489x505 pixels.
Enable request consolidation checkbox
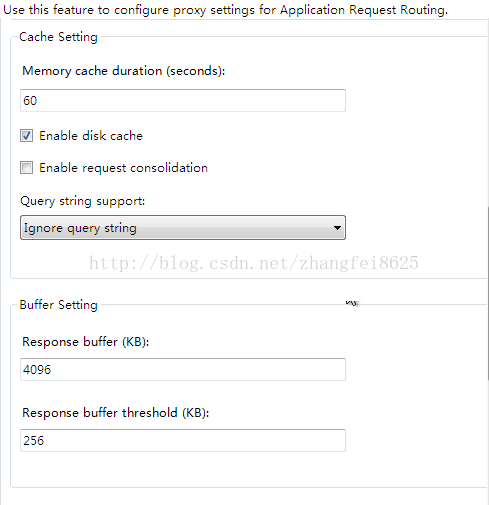[26, 167]
